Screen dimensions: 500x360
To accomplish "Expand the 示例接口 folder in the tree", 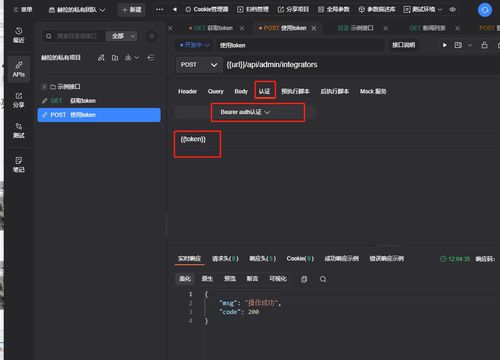I will 44,87.
